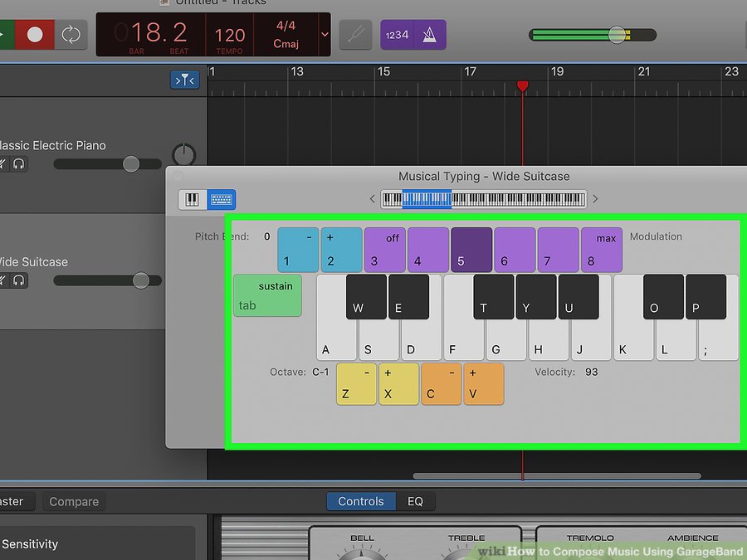Play the white key labeled S
This screenshot has height=560, width=747.
pos(378,340)
